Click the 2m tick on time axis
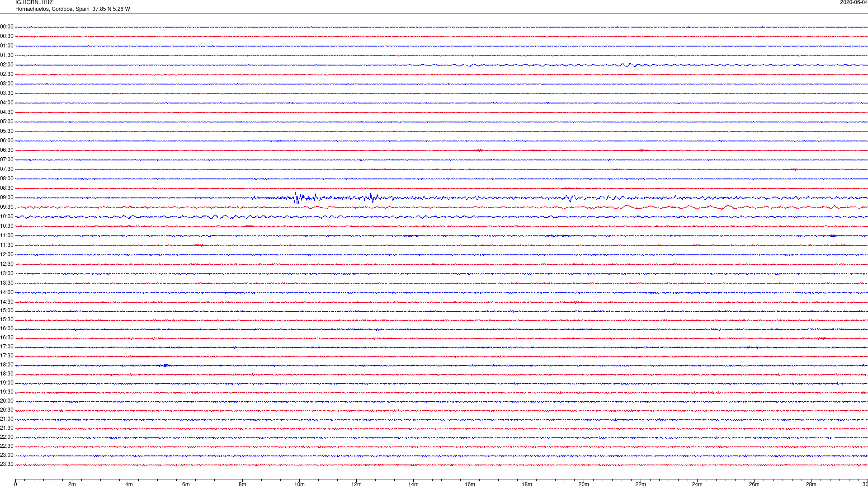The width and height of the screenshot is (868, 488). point(72,484)
